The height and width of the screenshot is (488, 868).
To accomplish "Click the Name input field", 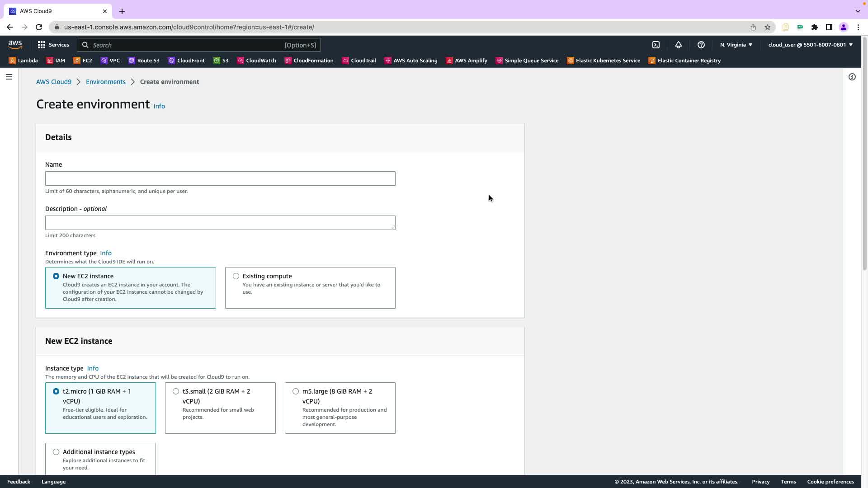I will pos(220,178).
